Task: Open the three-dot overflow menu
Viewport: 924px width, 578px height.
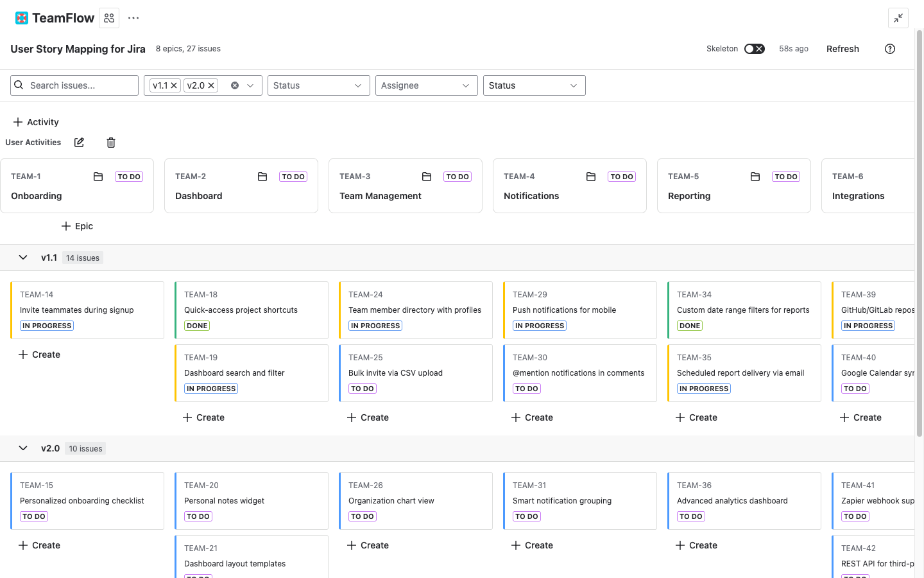Action: coord(133,17)
